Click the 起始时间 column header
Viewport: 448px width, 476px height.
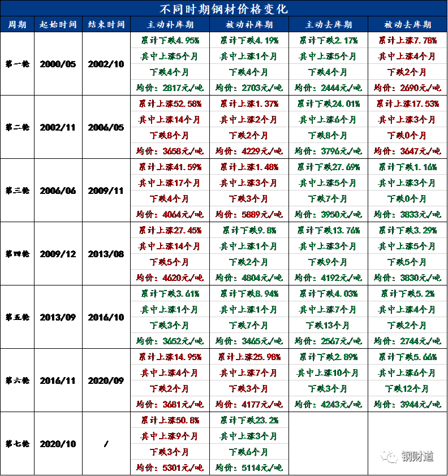[x=59, y=25]
